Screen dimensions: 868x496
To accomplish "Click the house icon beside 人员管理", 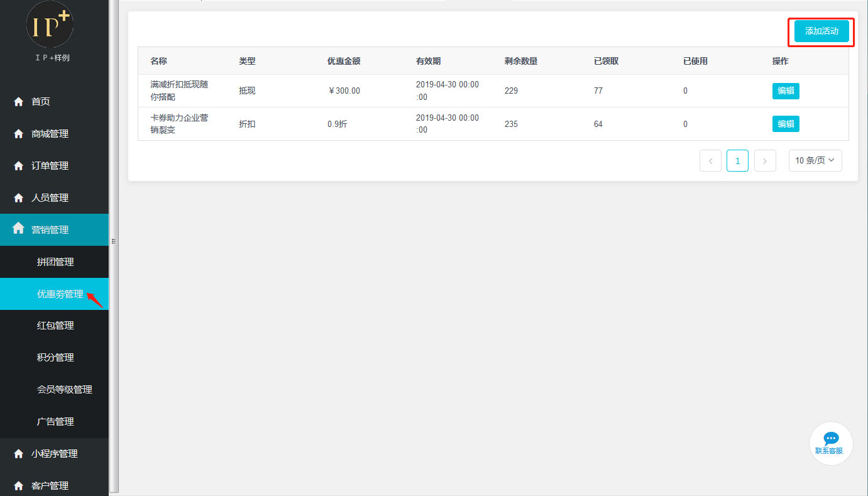I will (18, 198).
